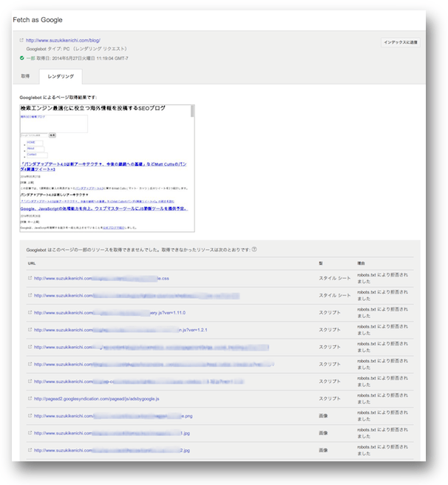Click the Fetch as Google page title
The width and height of the screenshot is (448, 485).
click(x=38, y=20)
